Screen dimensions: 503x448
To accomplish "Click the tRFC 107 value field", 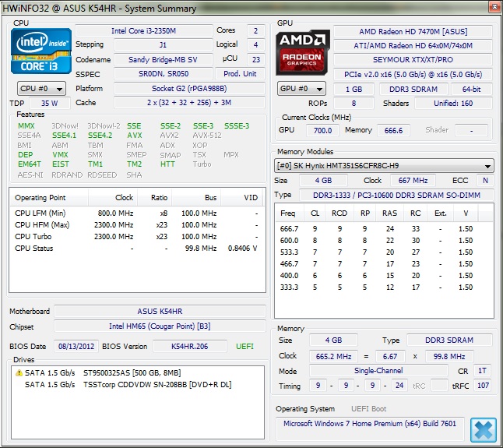I will 483,385.
